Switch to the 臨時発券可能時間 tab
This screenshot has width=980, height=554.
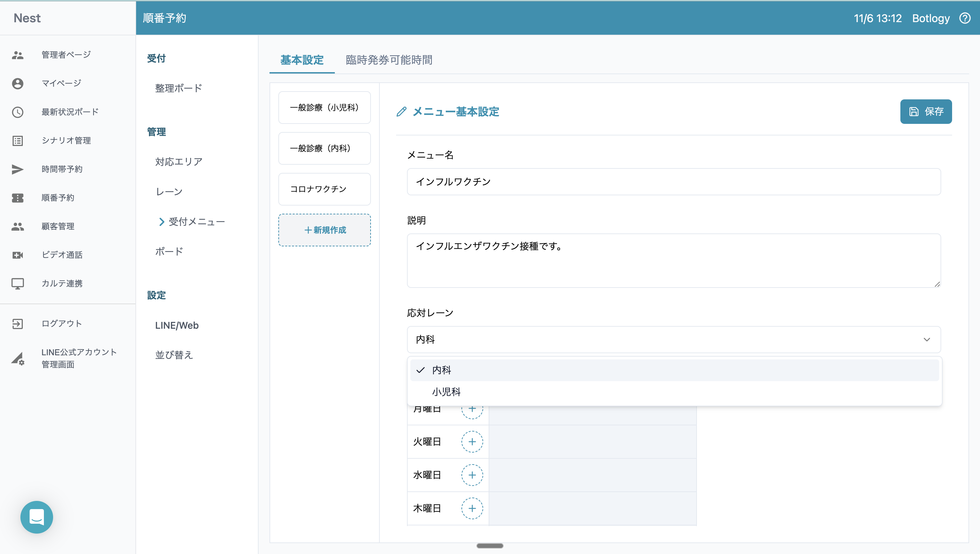tap(389, 60)
